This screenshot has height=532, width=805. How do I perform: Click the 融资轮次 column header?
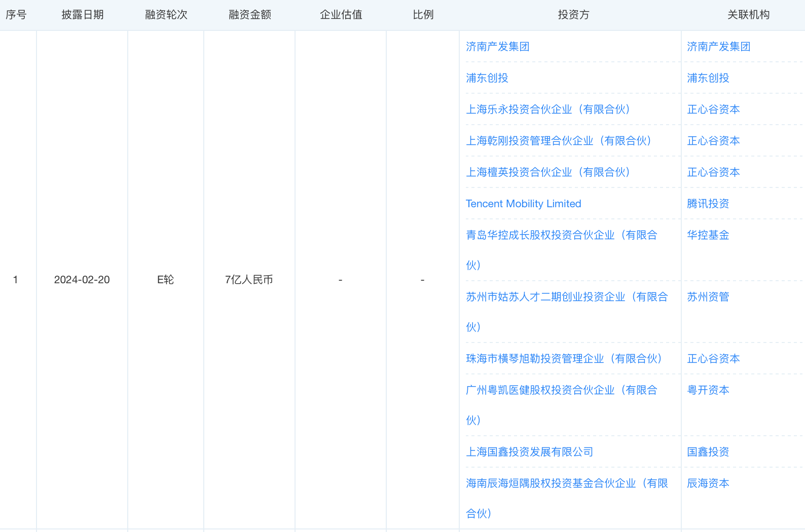point(166,15)
